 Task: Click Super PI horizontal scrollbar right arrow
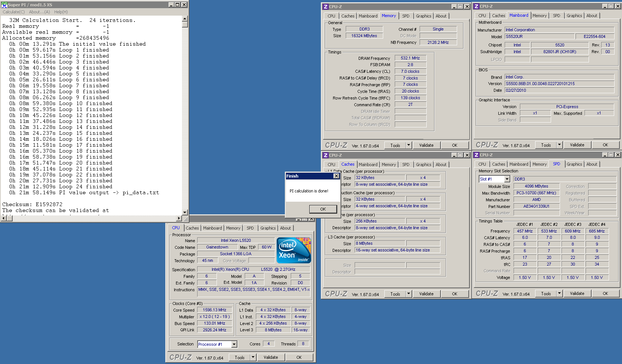coord(179,218)
